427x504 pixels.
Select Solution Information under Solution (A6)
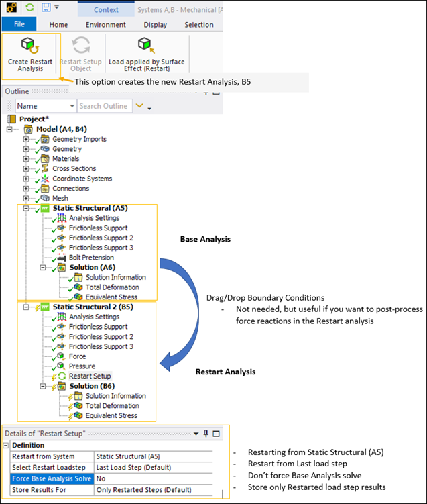115,277
